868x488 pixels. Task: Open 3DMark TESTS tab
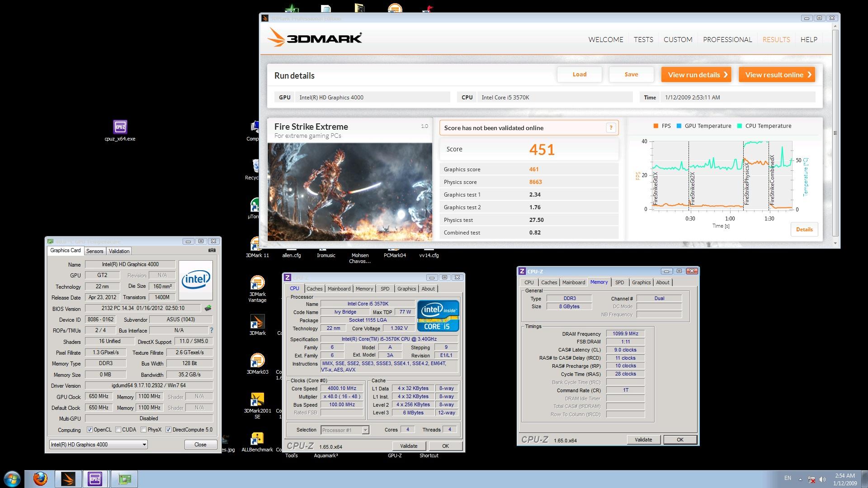(x=643, y=40)
